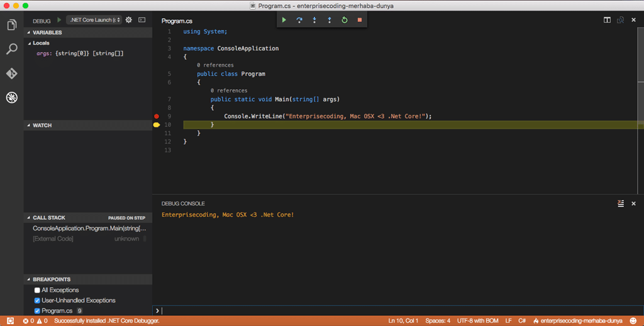Enable the All Exceptions checkbox
The width and height of the screenshot is (644, 326).
pyautogui.click(x=37, y=290)
